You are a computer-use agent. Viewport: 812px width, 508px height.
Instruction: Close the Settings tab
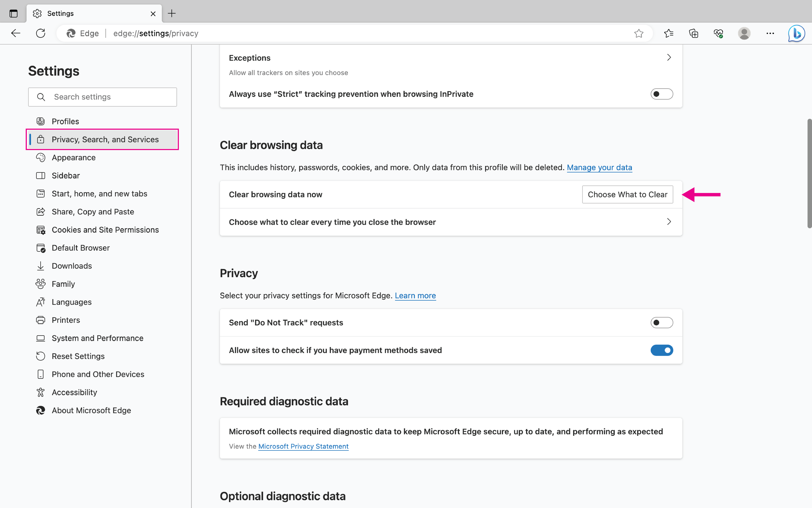pyautogui.click(x=153, y=14)
